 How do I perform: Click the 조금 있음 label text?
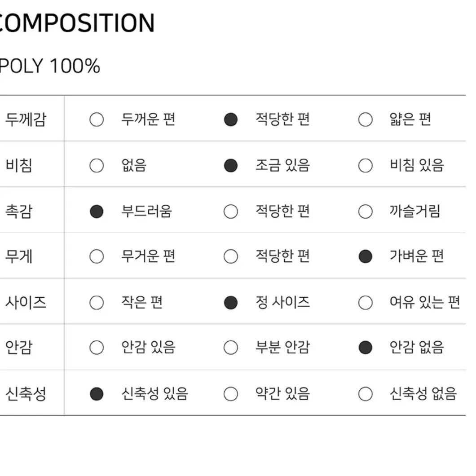(282, 166)
